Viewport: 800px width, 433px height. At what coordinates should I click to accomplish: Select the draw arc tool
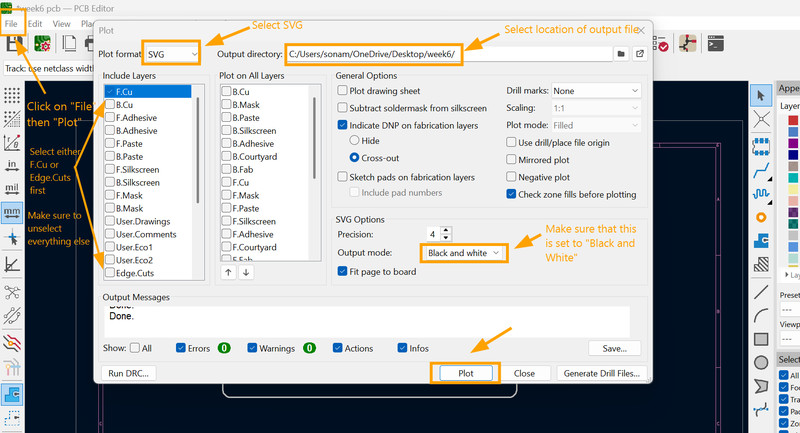761,315
